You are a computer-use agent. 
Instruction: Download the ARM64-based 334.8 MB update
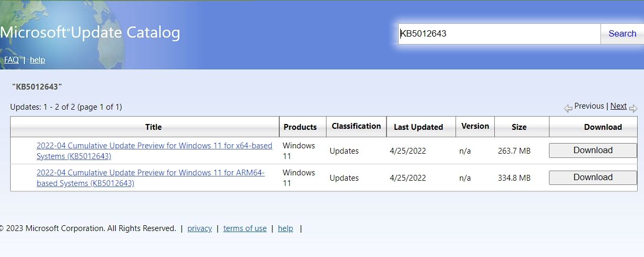(x=593, y=178)
